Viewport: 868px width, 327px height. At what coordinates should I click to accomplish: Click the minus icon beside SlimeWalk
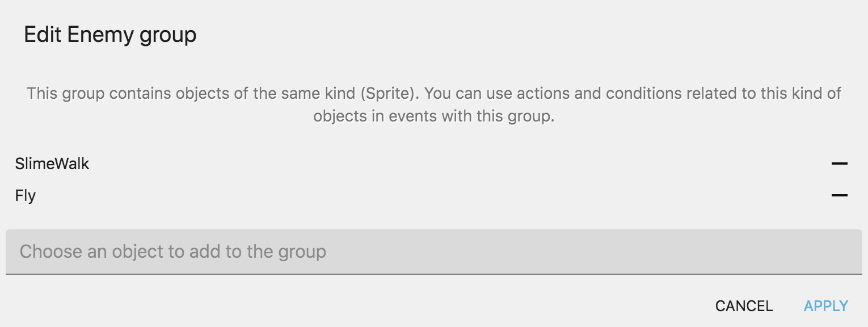click(839, 164)
